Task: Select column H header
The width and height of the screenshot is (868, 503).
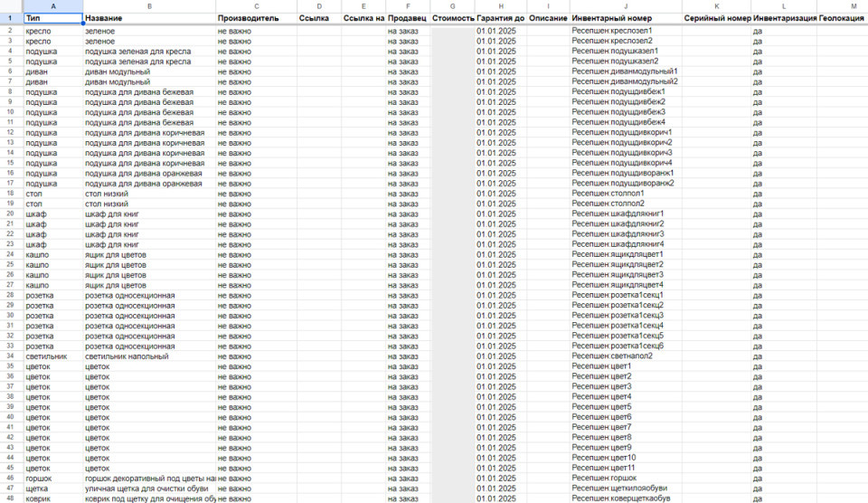Action: pyautogui.click(x=501, y=6)
